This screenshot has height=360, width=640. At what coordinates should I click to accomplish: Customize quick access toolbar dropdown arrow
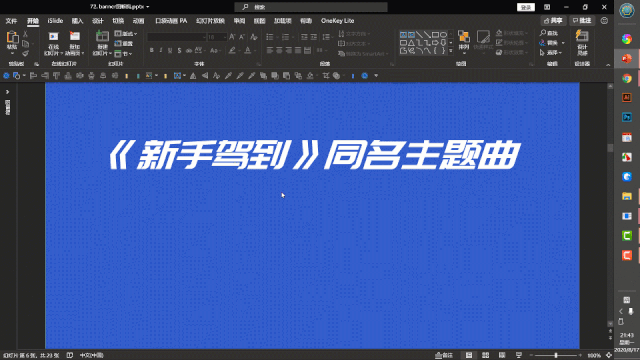tap(376, 76)
